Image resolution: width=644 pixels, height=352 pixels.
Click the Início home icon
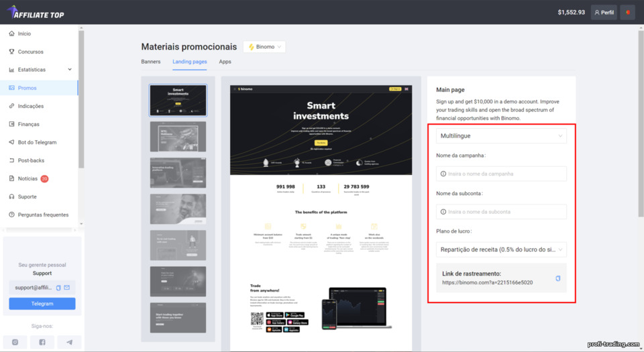click(x=11, y=34)
